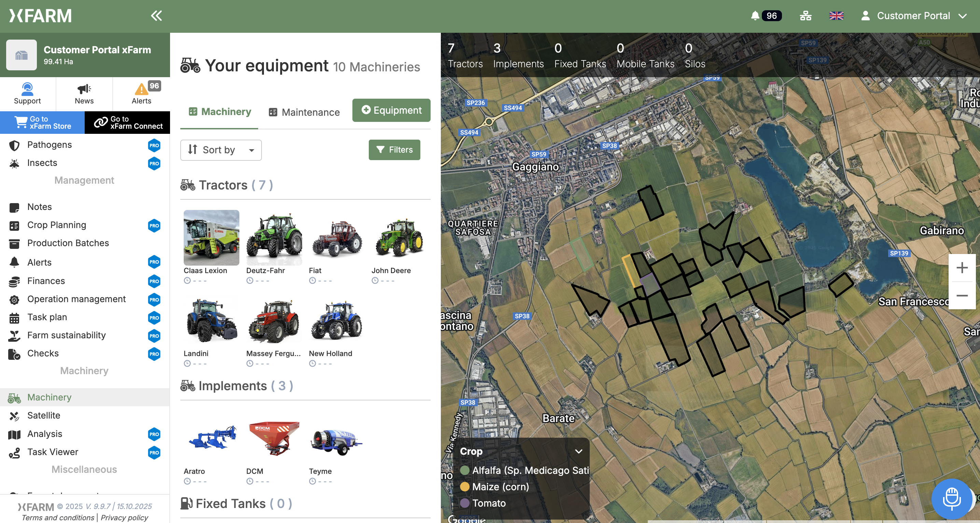Open Insects in the sidebar
Screen dimensions: 980x523
84,163
